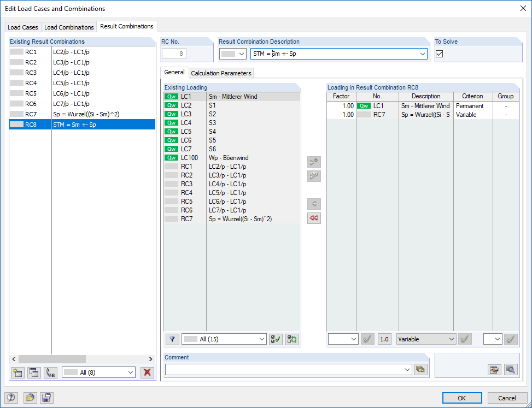
Task: Open the All (15) loading filter dropdown
Action: (x=224, y=339)
